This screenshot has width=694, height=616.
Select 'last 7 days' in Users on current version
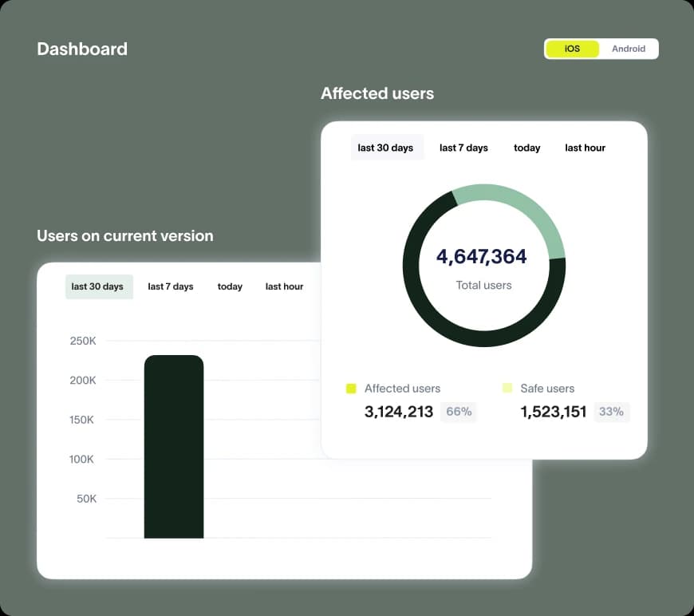[171, 286]
